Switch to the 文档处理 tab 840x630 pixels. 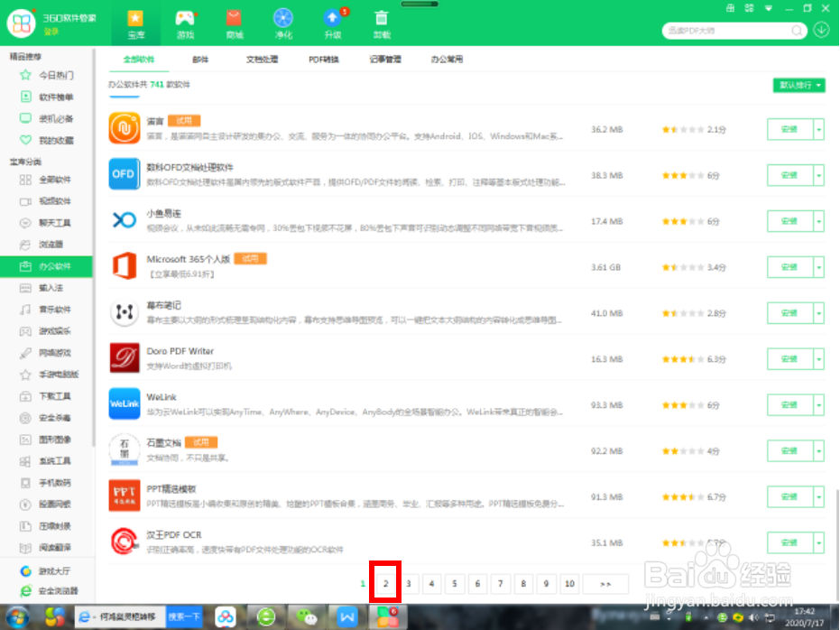262,60
